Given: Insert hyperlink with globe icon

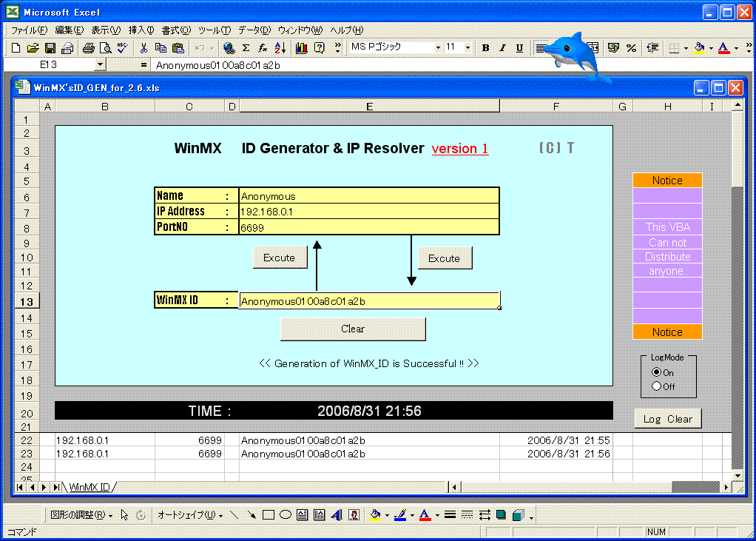Looking at the screenshot, I should click(x=229, y=47).
